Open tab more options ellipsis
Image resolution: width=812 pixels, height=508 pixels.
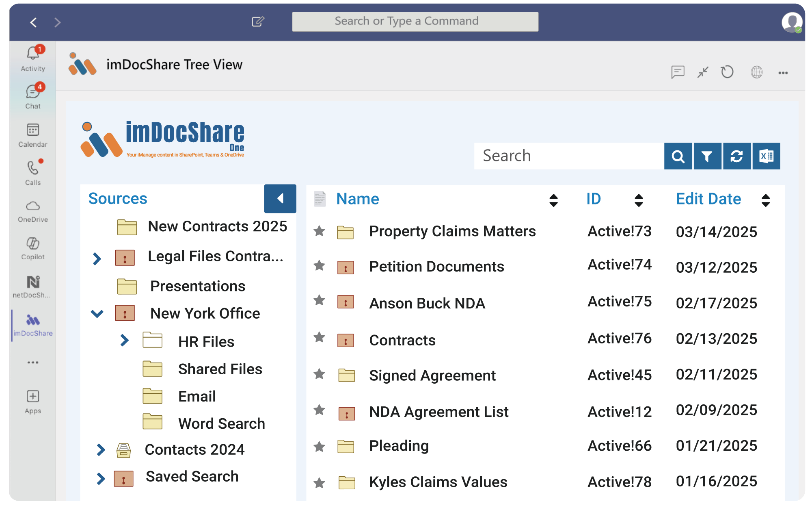tap(783, 73)
